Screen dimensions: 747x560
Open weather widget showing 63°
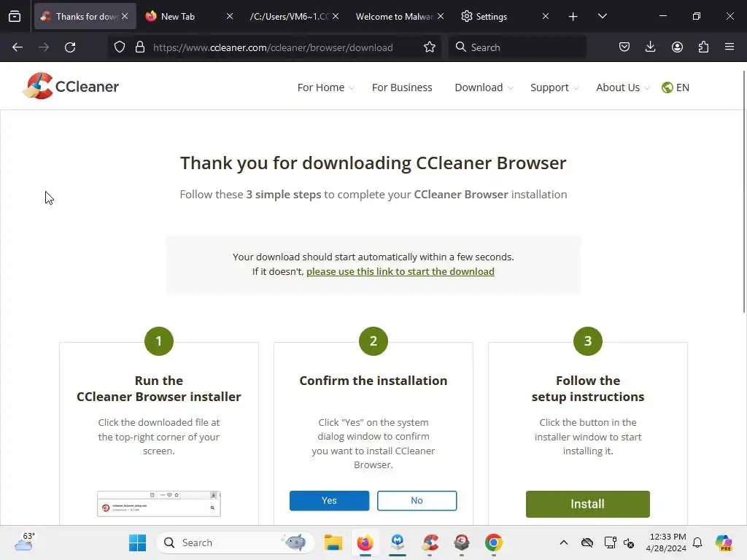(24, 542)
